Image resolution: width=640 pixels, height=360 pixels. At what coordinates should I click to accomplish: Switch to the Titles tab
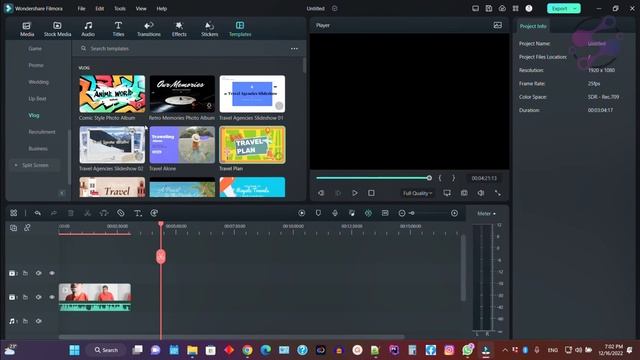pos(118,29)
